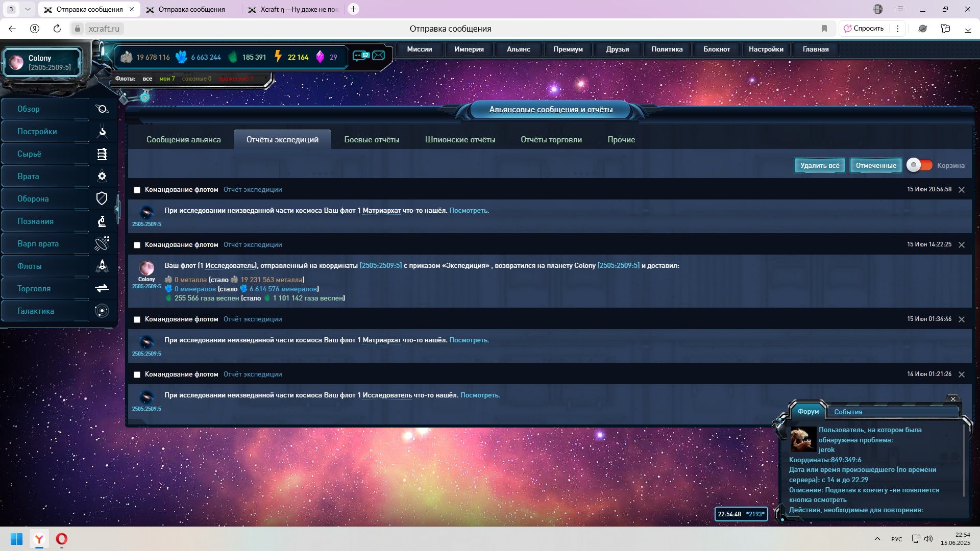980x551 pixels.
Task: Switch to the Боевые отчёты tab
Action: click(372, 140)
